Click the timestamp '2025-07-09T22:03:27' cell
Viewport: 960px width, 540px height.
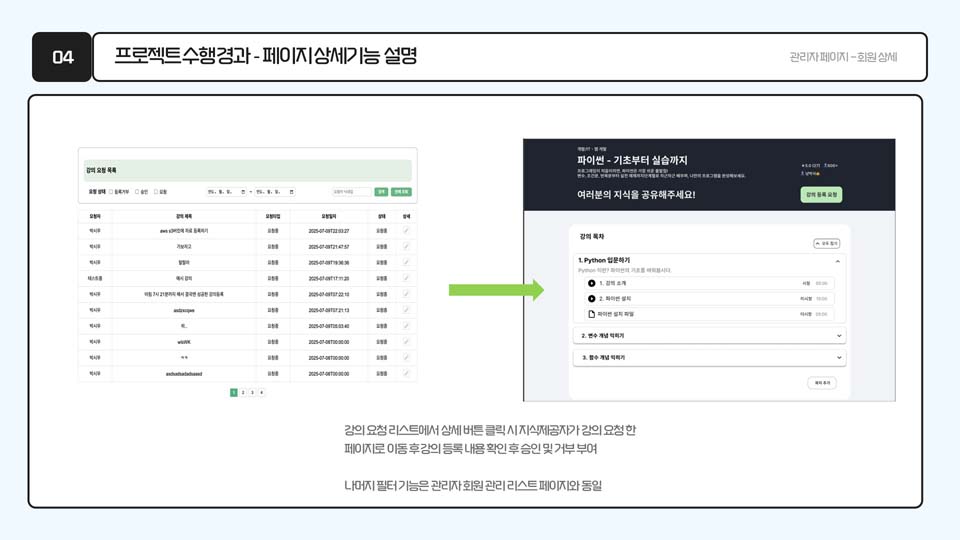(x=329, y=231)
